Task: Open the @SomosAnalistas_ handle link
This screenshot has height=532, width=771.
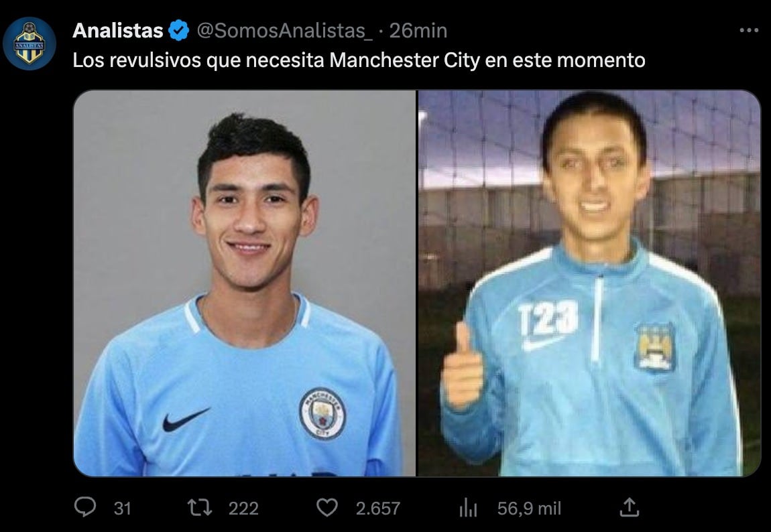Action: pos(284,31)
